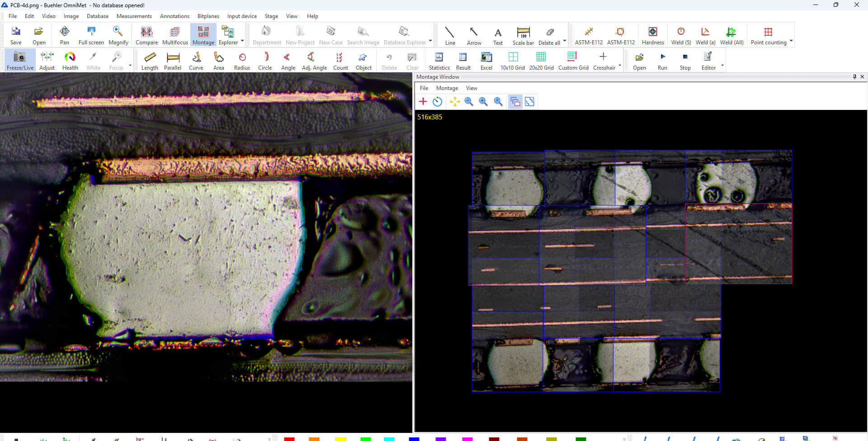Toggle tile overlay button in Montage toolbar

click(x=515, y=102)
